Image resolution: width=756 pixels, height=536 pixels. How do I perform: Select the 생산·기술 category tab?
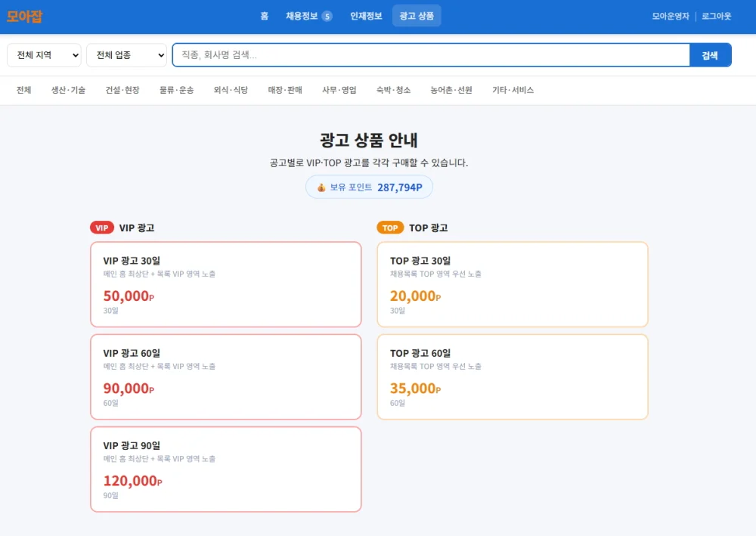[x=69, y=90]
